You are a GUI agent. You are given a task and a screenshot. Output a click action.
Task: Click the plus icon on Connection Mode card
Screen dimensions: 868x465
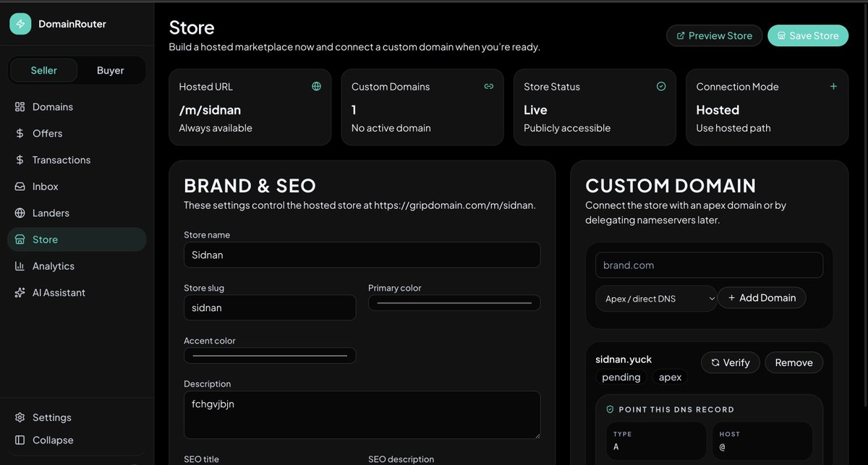click(x=833, y=86)
